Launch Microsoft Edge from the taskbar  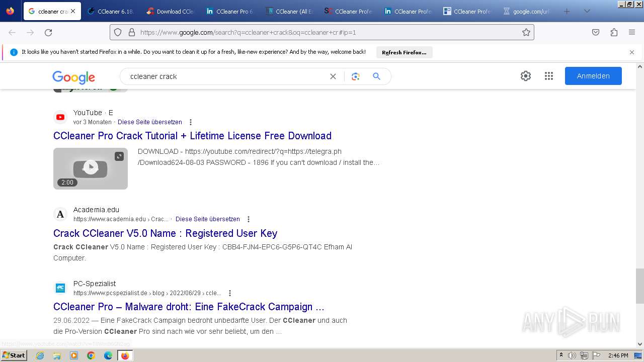(108, 355)
